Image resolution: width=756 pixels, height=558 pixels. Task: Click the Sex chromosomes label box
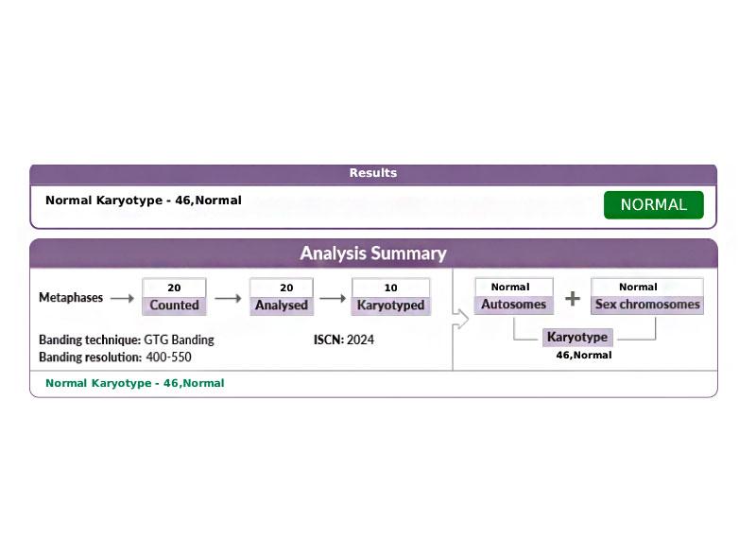click(x=647, y=305)
